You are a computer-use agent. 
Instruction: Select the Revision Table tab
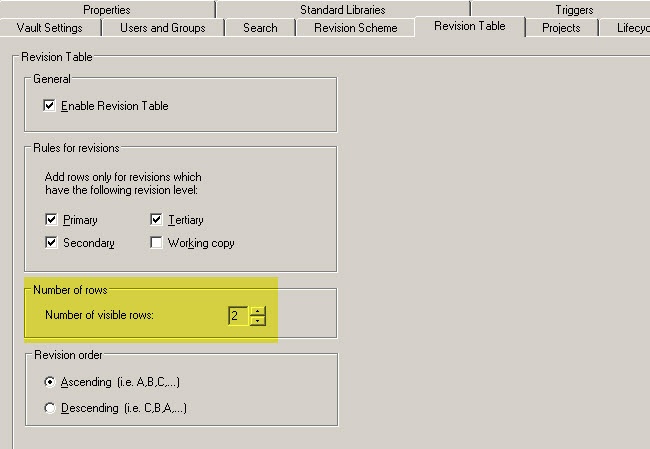[x=470, y=26]
